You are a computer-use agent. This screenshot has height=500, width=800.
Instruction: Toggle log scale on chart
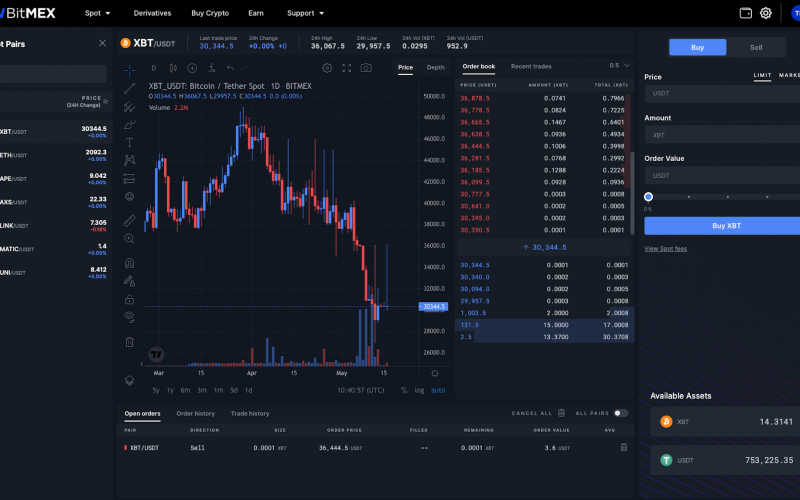point(419,390)
